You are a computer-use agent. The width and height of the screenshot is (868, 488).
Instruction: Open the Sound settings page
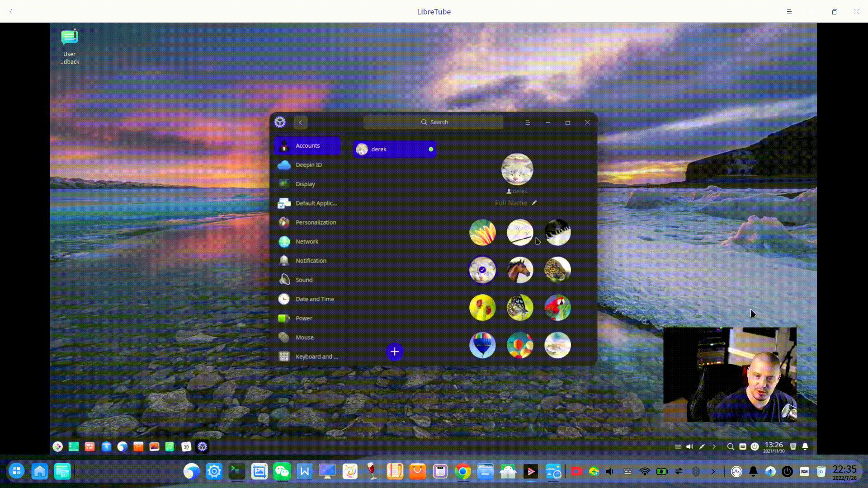tap(303, 280)
